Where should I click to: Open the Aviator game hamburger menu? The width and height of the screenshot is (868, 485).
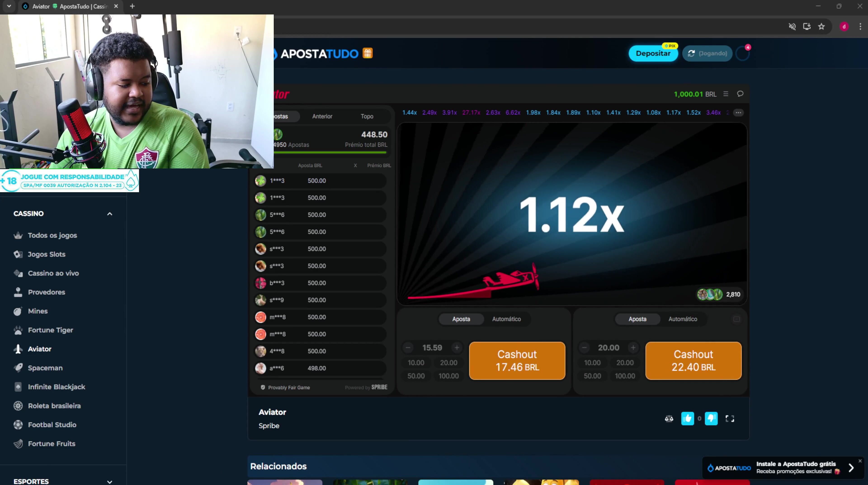coord(726,94)
